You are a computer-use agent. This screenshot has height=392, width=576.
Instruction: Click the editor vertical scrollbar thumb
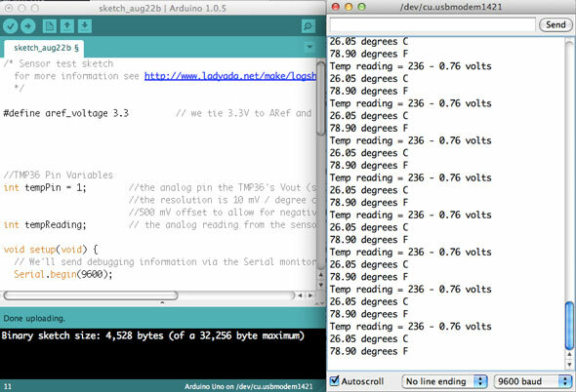pyautogui.click(x=320, y=98)
